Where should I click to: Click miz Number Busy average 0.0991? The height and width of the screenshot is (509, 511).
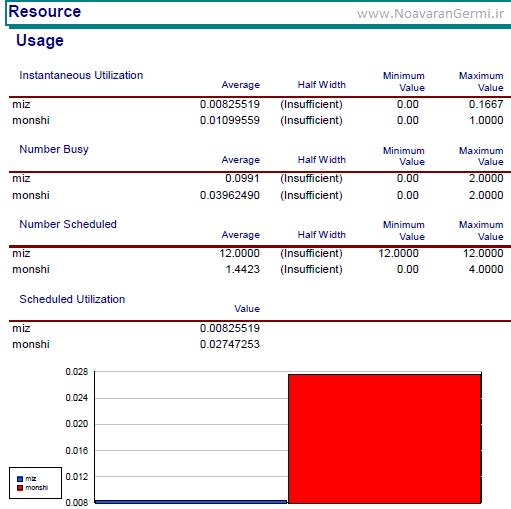tap(242, 178)
